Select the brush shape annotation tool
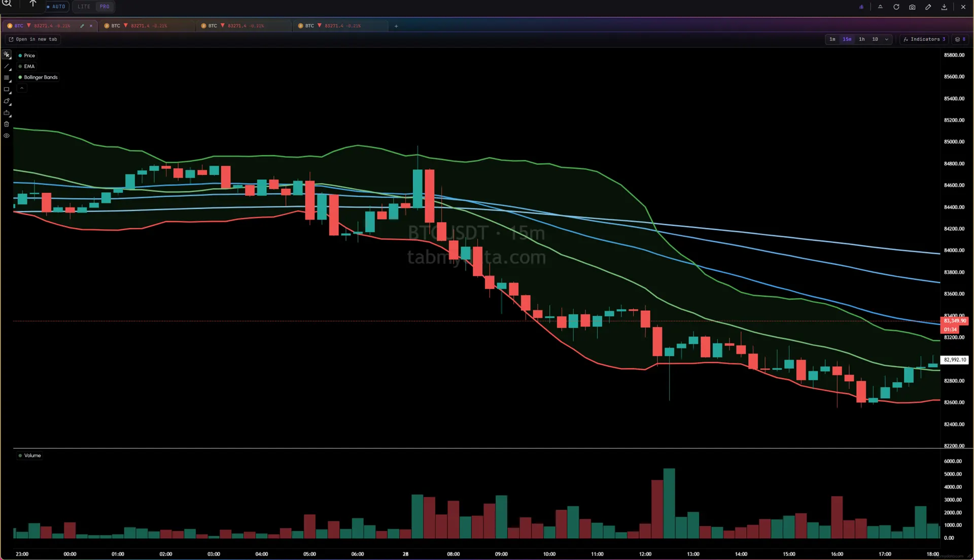This screenshot has width=974, height=560. tap(7, 101)
